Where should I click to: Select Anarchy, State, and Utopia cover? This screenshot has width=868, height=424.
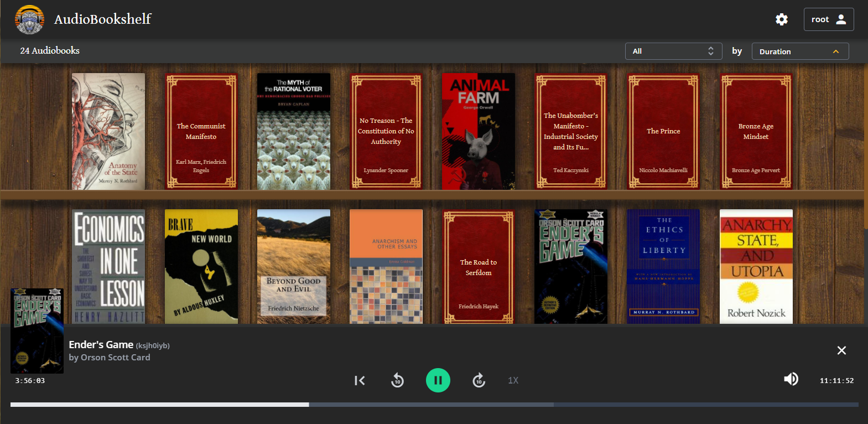coord(756,266)
